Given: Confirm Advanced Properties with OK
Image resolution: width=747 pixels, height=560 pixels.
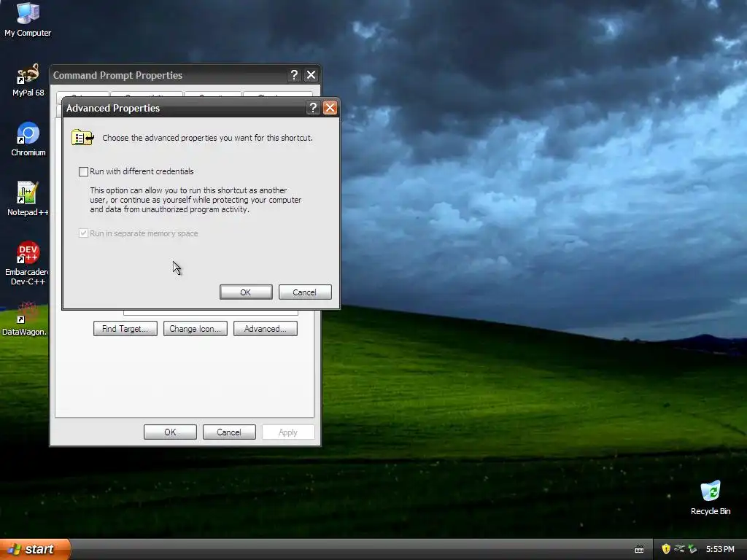Looking at the screenshot, I should (x=246, y=292).
